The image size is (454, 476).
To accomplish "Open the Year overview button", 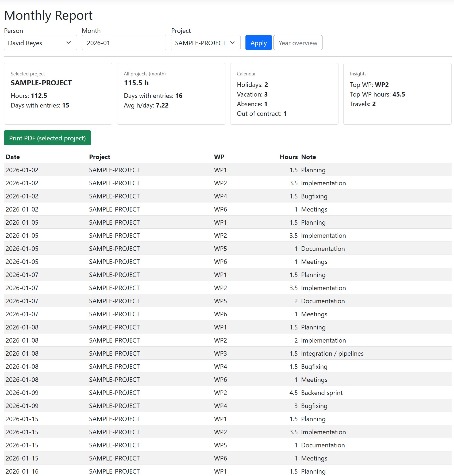I will [298, 43].
